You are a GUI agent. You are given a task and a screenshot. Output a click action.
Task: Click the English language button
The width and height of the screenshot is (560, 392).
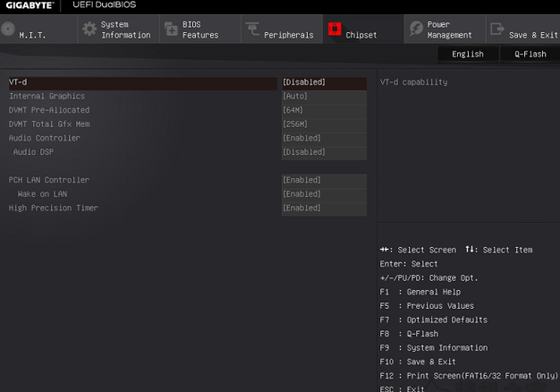tap(468, 55)
